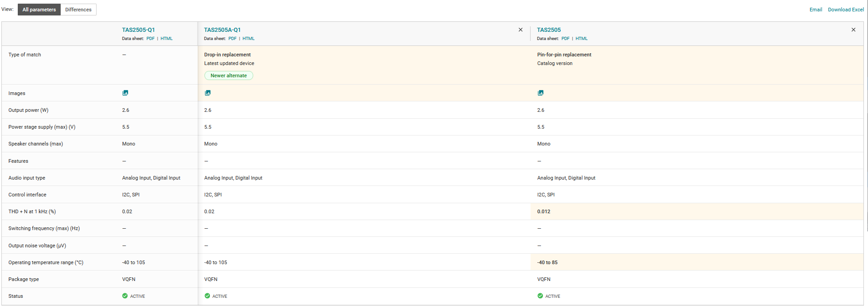Remove TAS2505 column with X
868x306 pixels.
click(853, 30)
